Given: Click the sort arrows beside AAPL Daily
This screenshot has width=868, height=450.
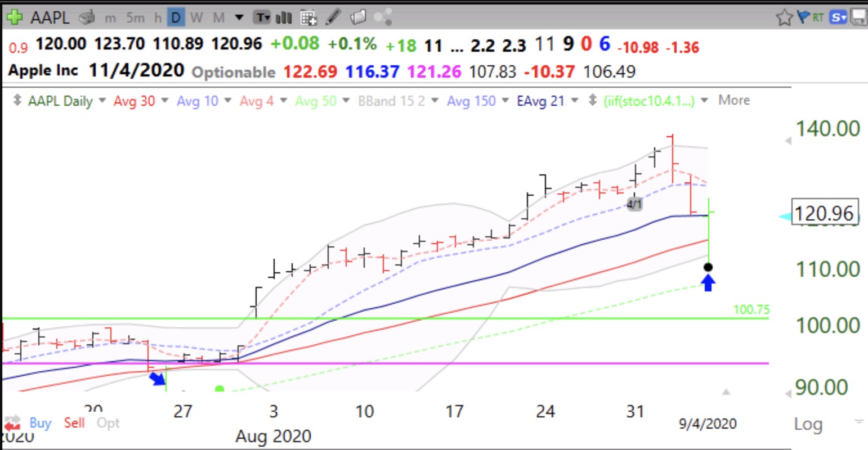Looking at the screenshot, I should click(17, 101).
